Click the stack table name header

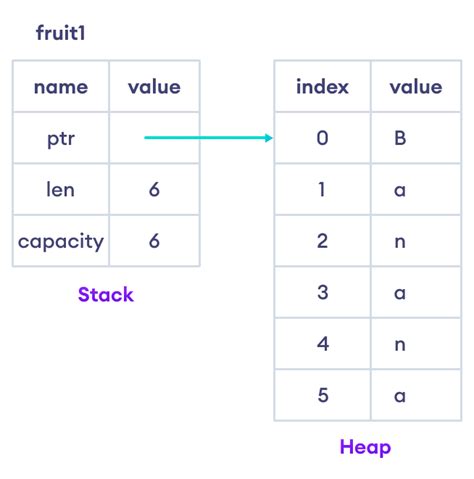61,87
